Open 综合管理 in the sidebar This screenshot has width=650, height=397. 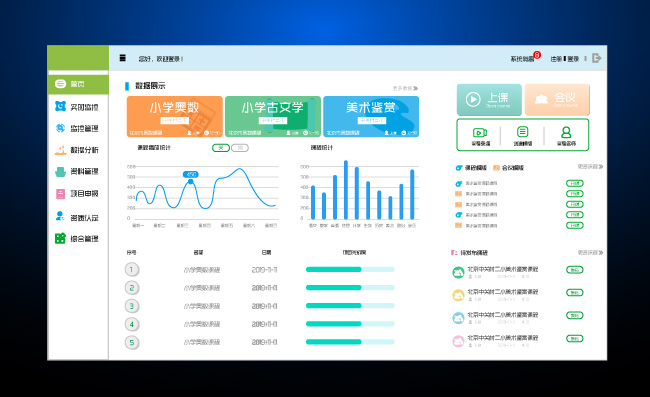(78, 239)
